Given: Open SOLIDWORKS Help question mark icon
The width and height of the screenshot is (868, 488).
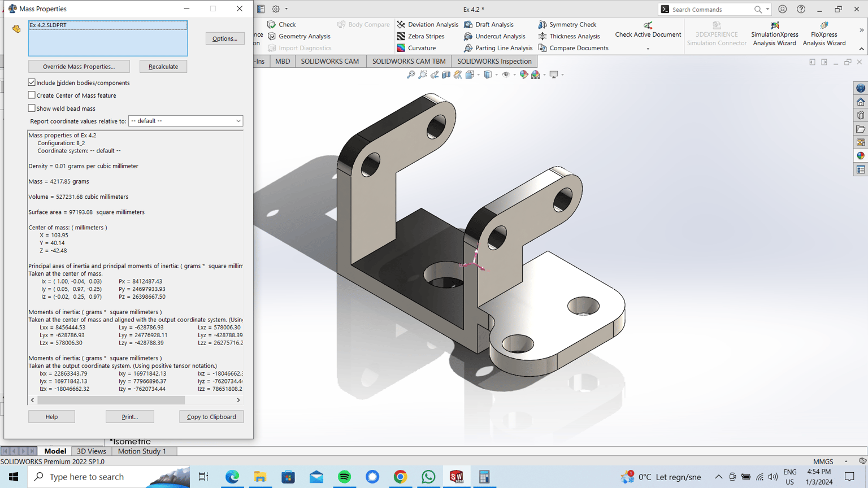Looking at the screenshot, I should pyautogui.click(x=801, y=9).
